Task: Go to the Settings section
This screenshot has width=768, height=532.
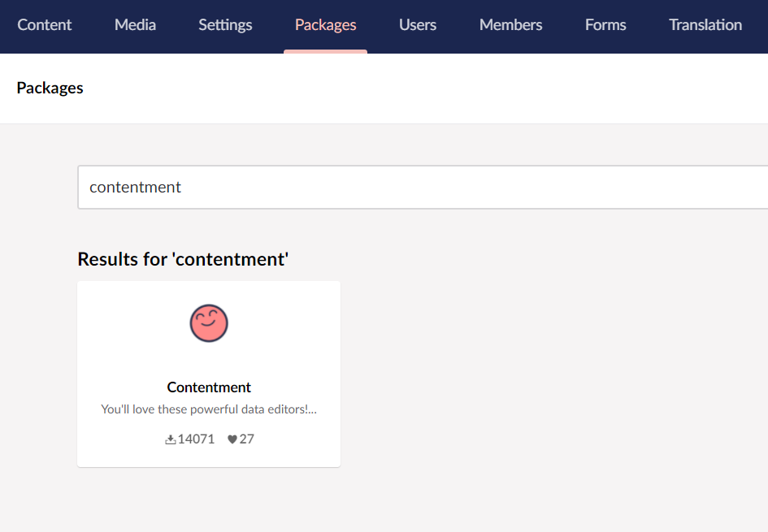Action: (x=225, y=25)
